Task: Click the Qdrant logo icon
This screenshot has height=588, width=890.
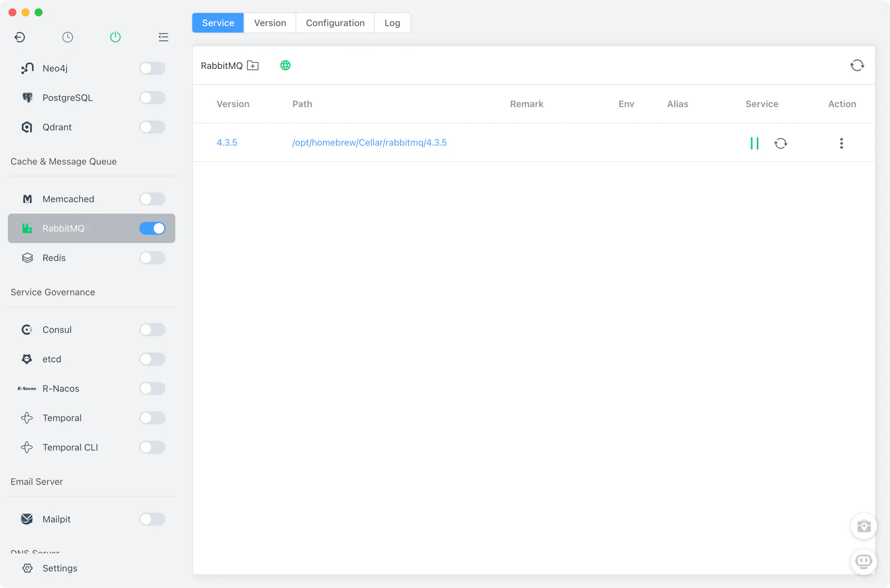Action: coord(27,127)
